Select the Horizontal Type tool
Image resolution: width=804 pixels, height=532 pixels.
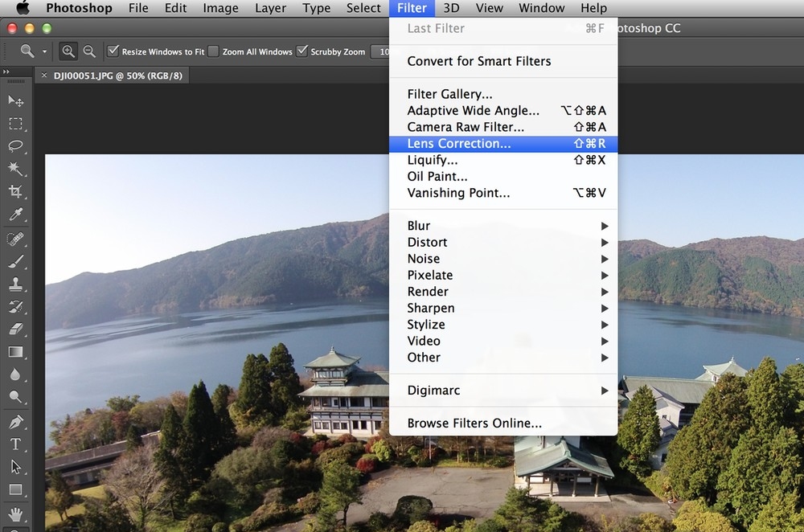click(x=16, y=444)
